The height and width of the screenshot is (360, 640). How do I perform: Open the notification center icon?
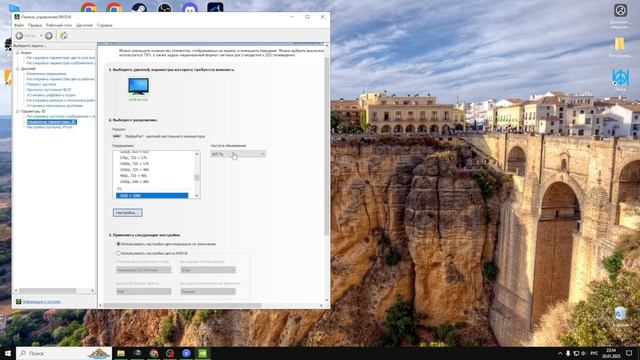629,353
